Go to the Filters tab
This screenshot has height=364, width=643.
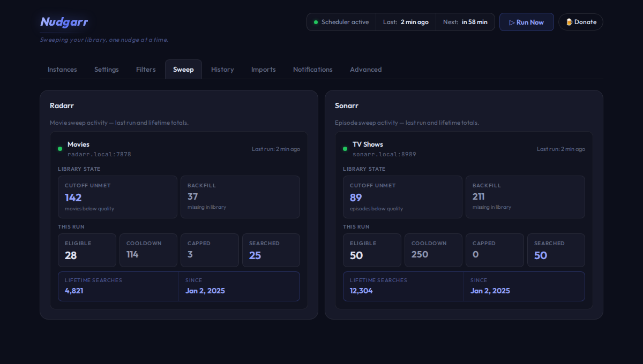[146, 70]
